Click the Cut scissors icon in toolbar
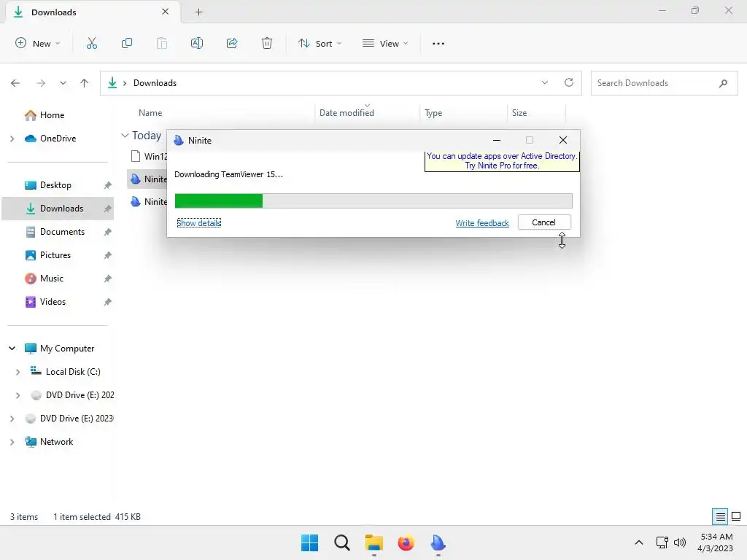Screen dimensions: 747x560 pyautogui.click(x=92, y=43)
